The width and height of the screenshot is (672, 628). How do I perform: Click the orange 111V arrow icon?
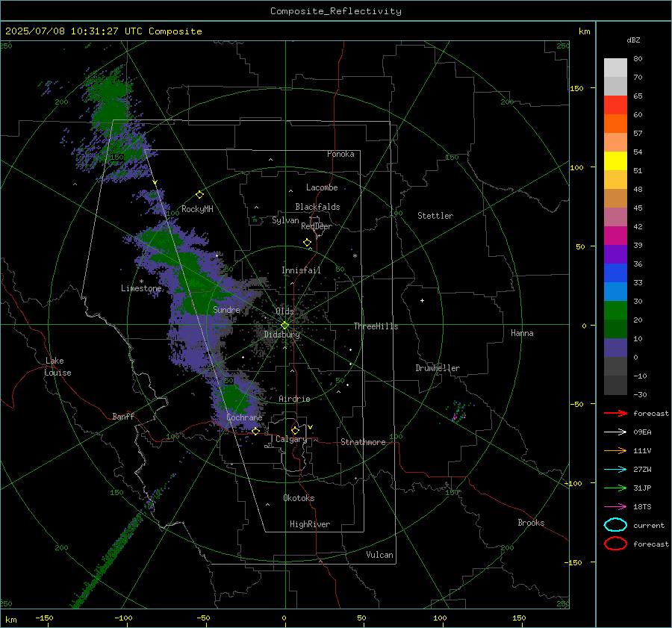[615, 450]
